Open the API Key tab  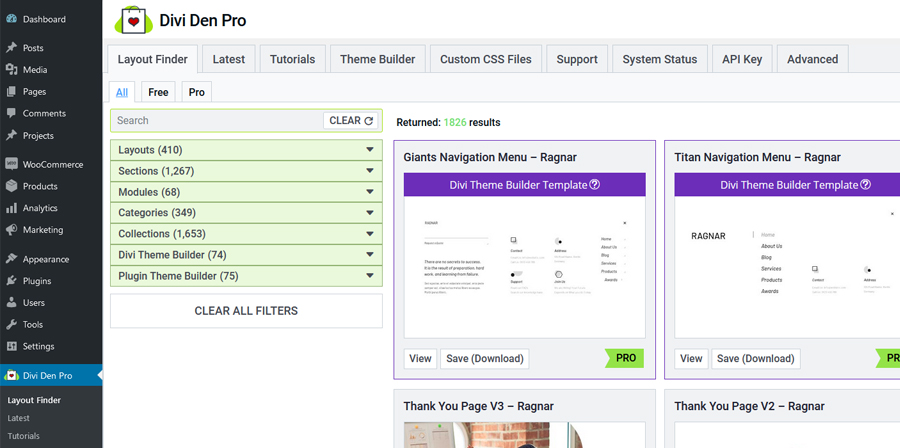[x=742, y=59]
